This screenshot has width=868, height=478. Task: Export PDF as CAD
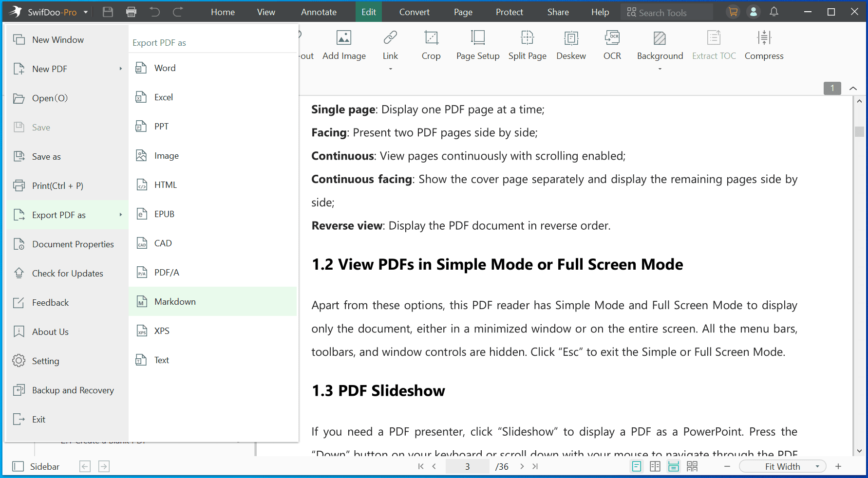(213, 243)
